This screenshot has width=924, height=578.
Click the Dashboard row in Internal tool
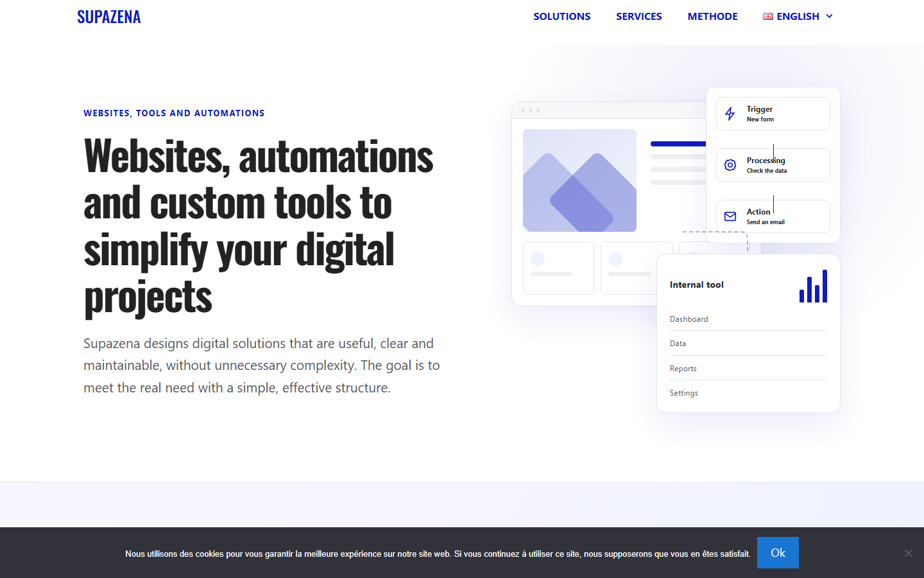[x=748, y=319]
